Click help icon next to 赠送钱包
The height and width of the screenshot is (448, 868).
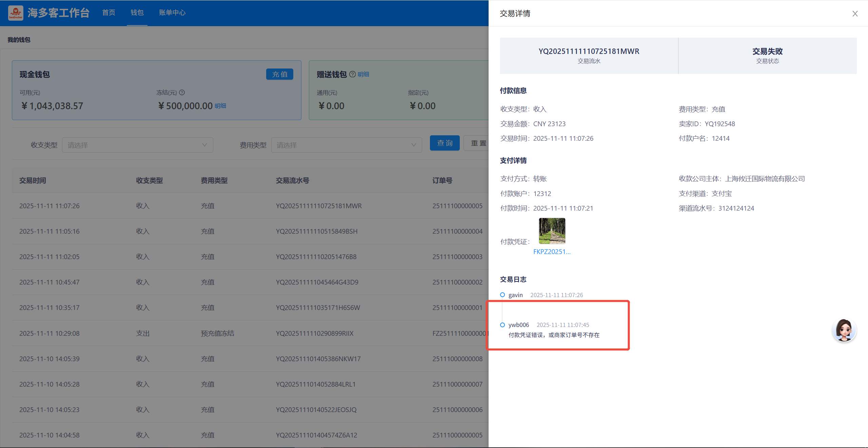[x=352, y=74]
